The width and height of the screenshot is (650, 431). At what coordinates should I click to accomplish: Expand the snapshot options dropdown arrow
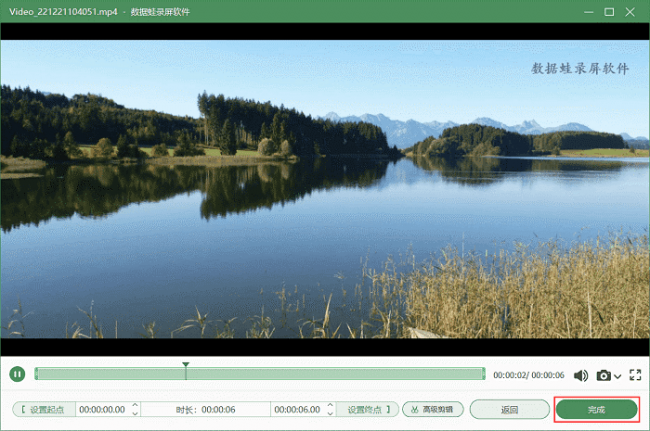point(617,376)
